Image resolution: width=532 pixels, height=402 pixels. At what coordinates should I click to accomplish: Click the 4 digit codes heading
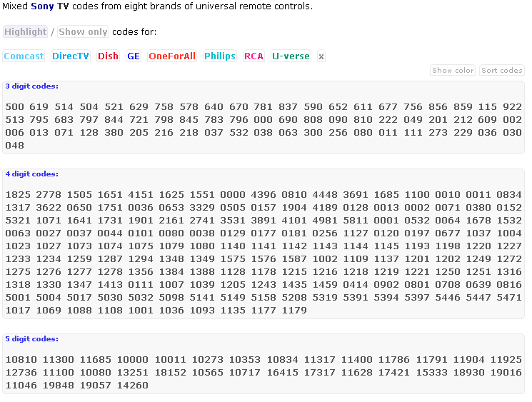click(31, 174)
